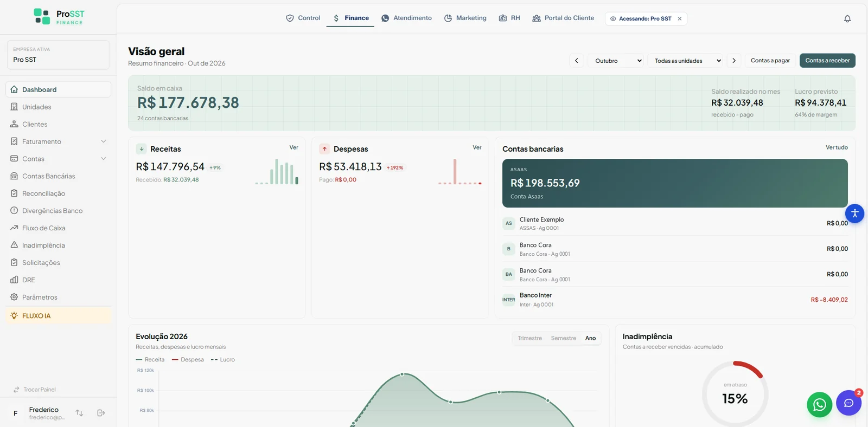Open the WhatsApp chat button
The image size is (868, 427).
tap(820, 404)
